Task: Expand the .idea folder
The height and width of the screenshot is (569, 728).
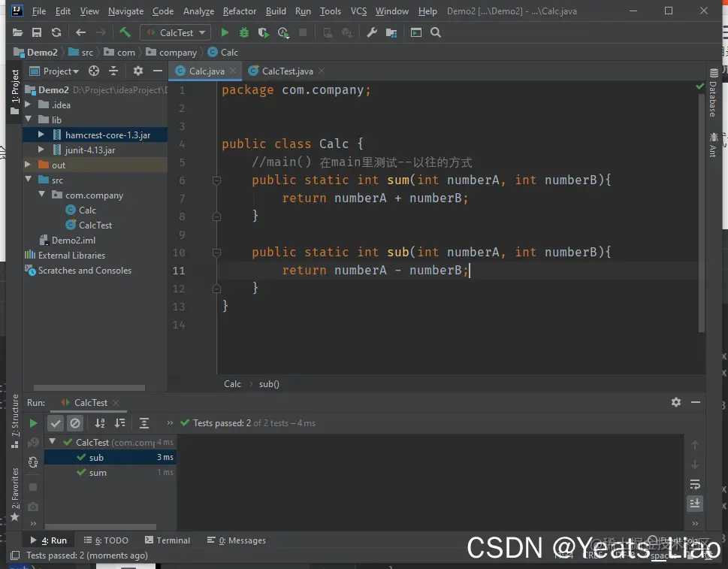Action: (x=28, y=104)
